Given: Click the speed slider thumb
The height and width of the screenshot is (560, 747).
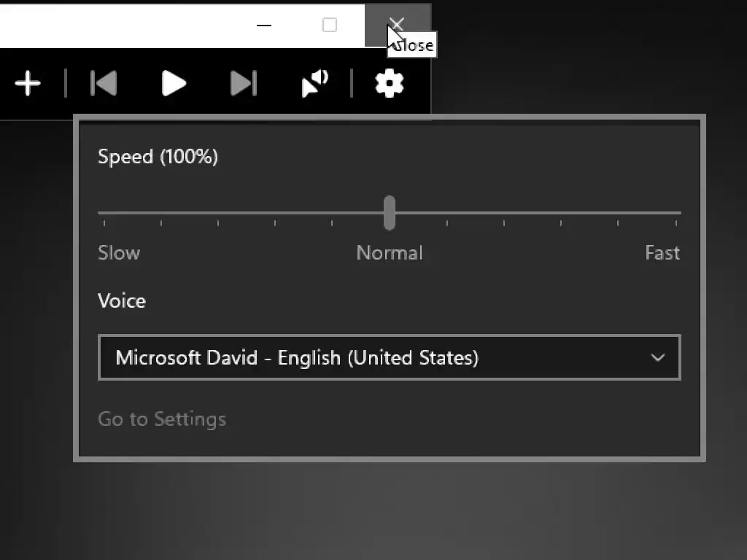Looking at the screenshot, I should tap(390, 213).
